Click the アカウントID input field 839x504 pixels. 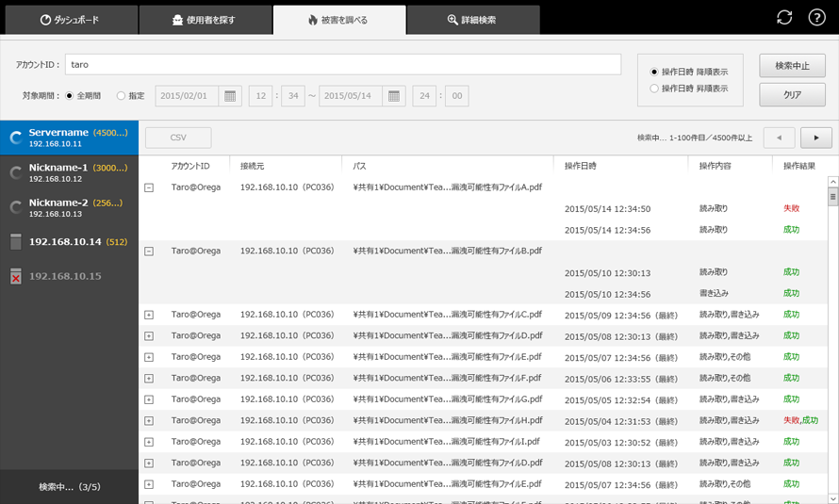pos(342,64)
